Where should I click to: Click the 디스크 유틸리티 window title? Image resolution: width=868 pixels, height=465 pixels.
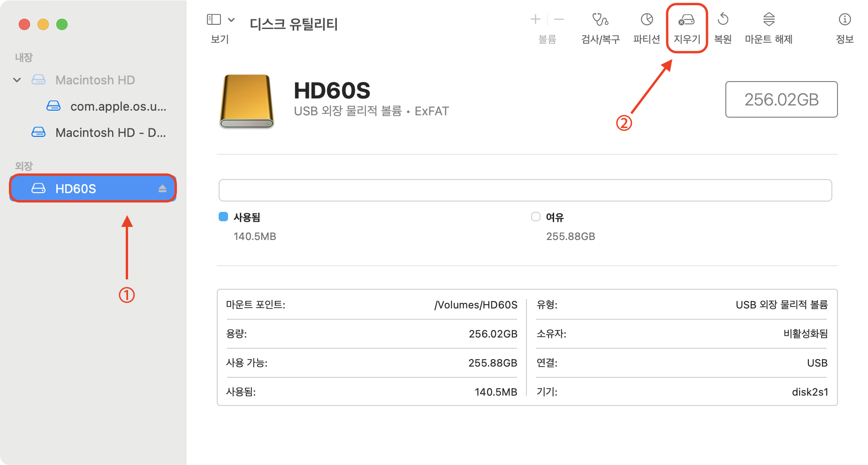coord(294,23)
